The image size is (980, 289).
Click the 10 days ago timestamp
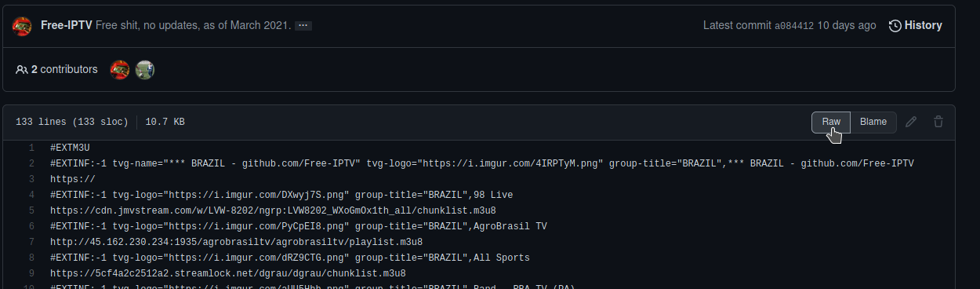(x=847, y=25)
